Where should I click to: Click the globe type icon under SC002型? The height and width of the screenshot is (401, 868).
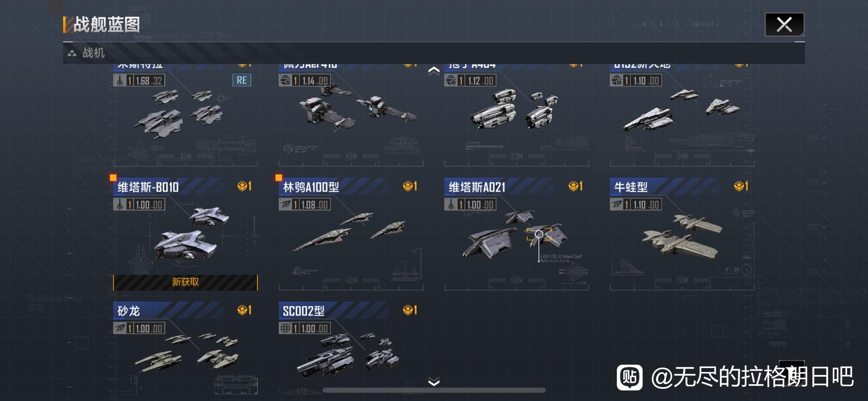[x=285, y=328]
